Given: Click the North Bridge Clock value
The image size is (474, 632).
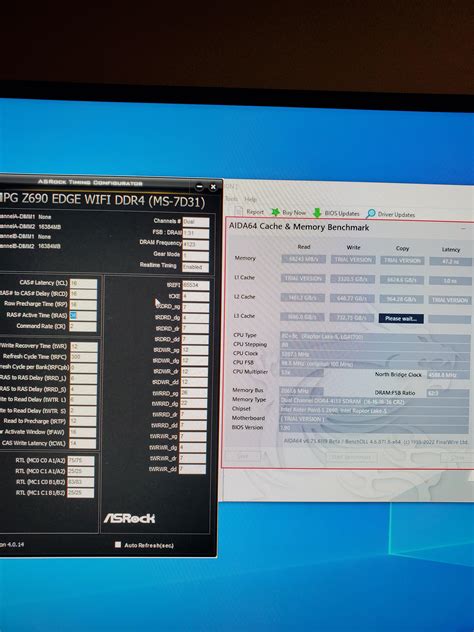Looking at the screenshot, I should [449, 375].
